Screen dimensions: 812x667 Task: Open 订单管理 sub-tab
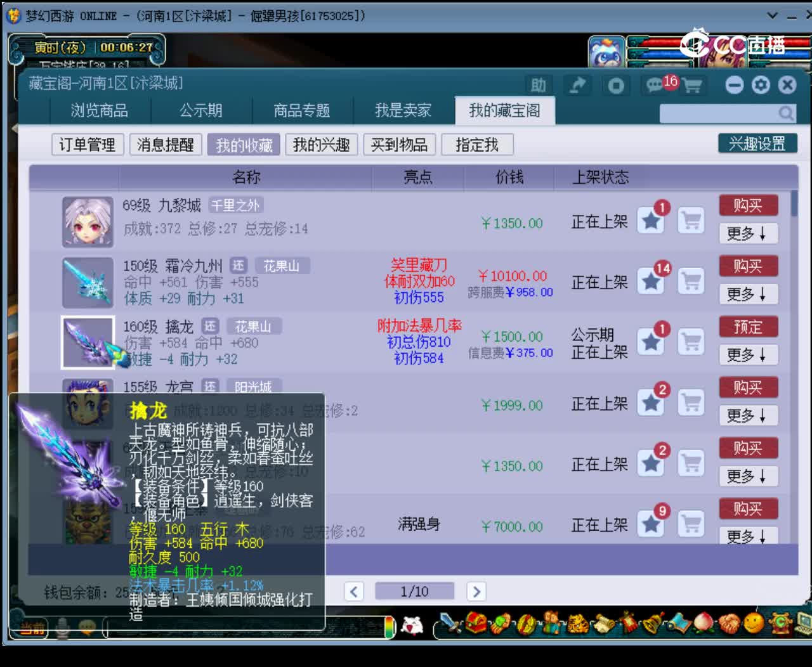88,145
